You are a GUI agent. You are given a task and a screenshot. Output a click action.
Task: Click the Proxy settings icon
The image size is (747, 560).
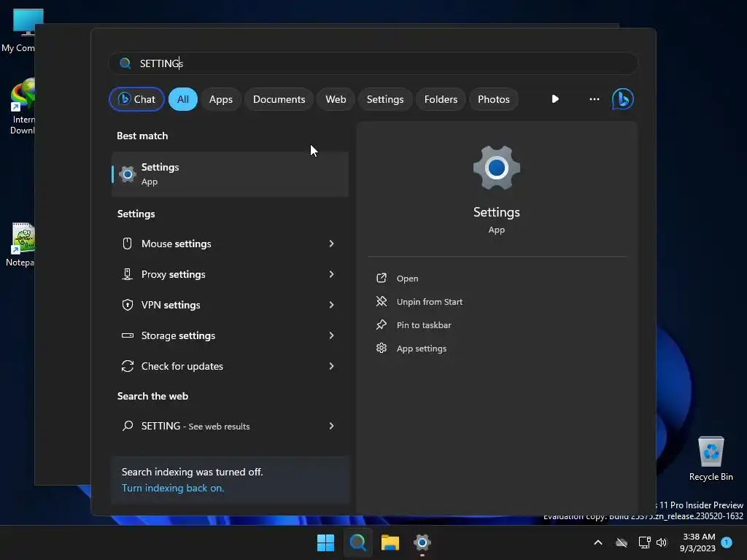127,274
